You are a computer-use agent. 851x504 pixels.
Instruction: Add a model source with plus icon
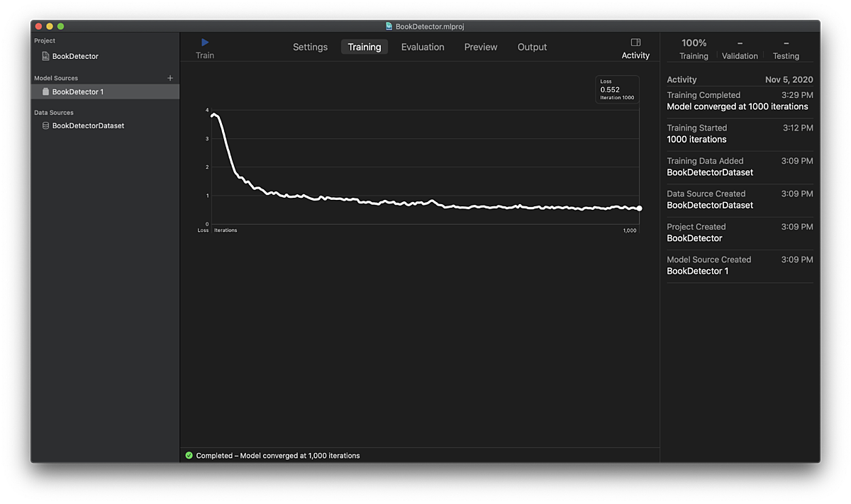pyautogui.click(x=170, y=78)
